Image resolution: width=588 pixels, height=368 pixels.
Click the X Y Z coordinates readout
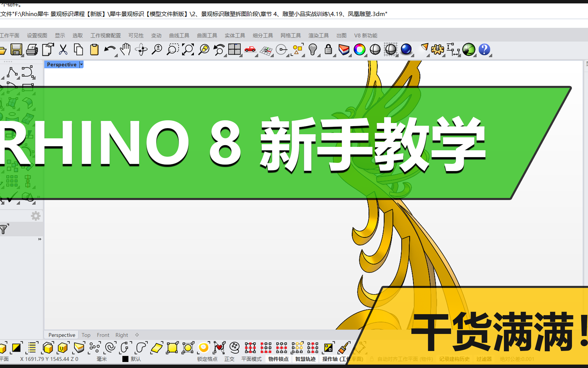(x=49, y=359)
